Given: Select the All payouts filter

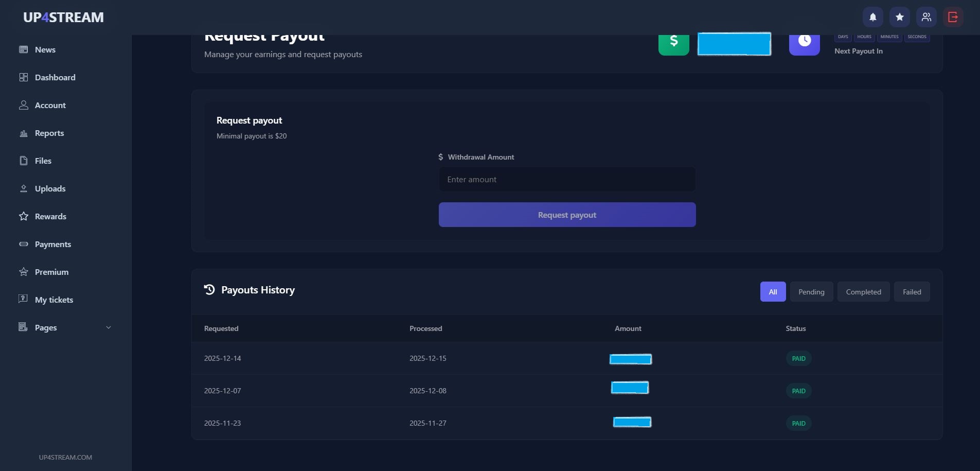Looking at the screenshot, I should 773,292.
